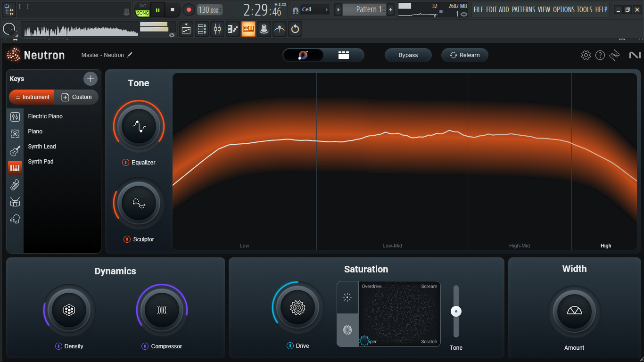644x362 pixels.
Task: Expand the pattern list arrow
Action: coord(338,9)
